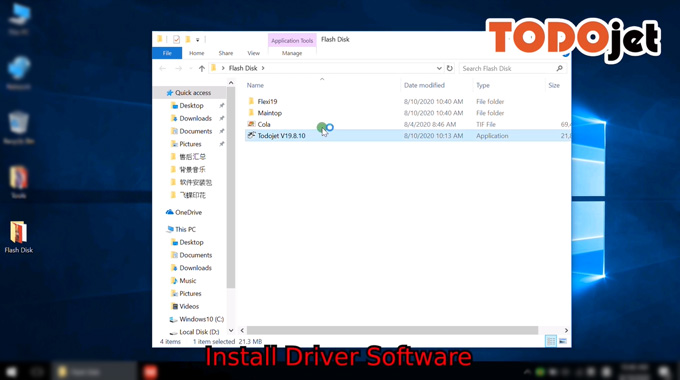Screen dimensions: 680x380
Task: Click the horizontal scrollbar of the file list
Action: [x=392, y=331]
